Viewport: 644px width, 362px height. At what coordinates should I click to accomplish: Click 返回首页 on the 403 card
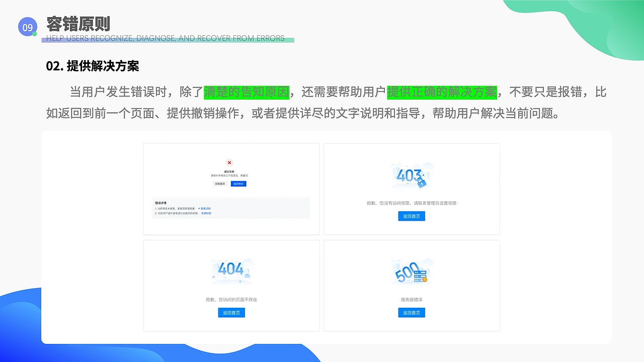(411, 216)
